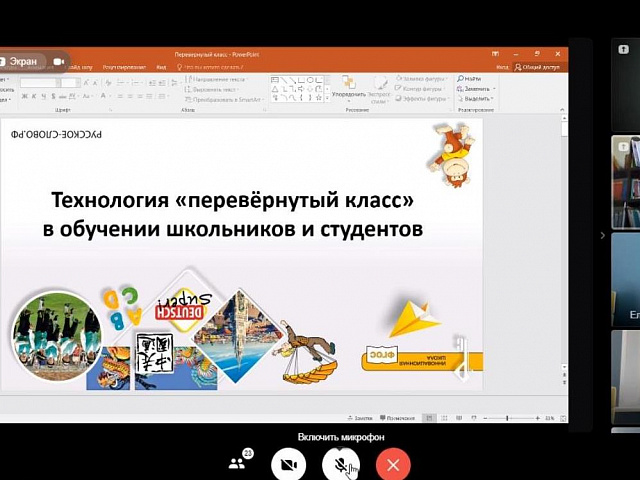Open Направление текста dropdown
The height and width of the screenshot is (480, 640).
[x=216, y=79]
